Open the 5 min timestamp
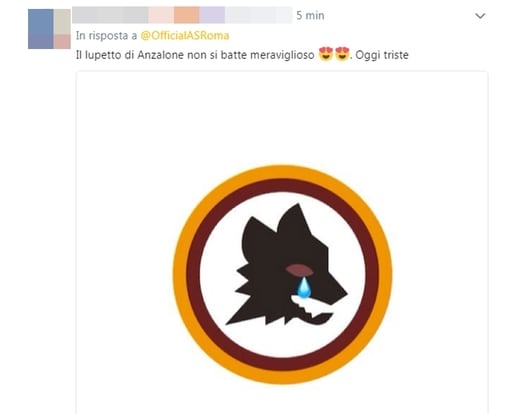The width and height of the screenshot is (516, 414). pyautogui.click(x=310, y=16)
